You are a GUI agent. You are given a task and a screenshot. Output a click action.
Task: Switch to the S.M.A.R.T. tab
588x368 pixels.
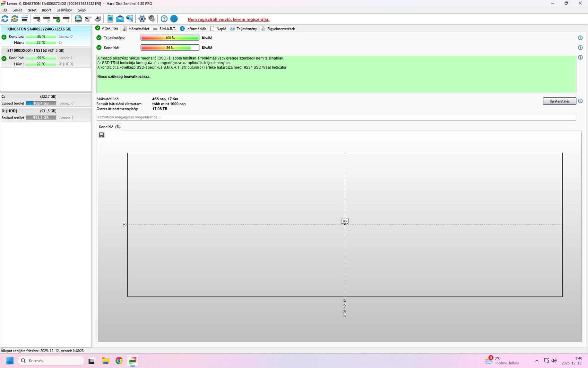coord(165,29)
